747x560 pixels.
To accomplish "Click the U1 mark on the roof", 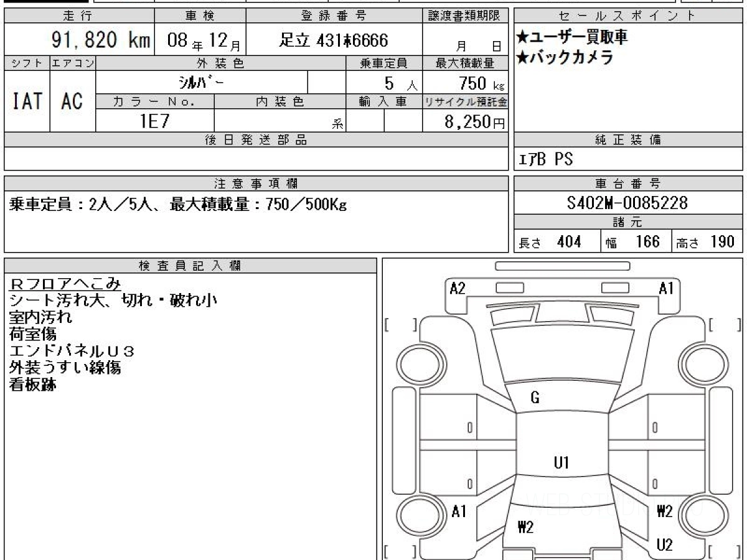I will (561, 462).
